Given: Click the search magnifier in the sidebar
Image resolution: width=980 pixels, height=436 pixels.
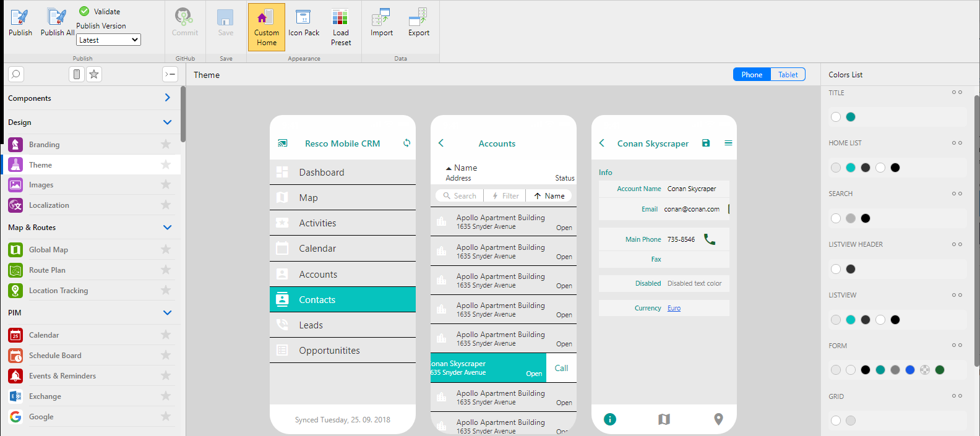Looking at the screenshot, I should tap(16, 74).
